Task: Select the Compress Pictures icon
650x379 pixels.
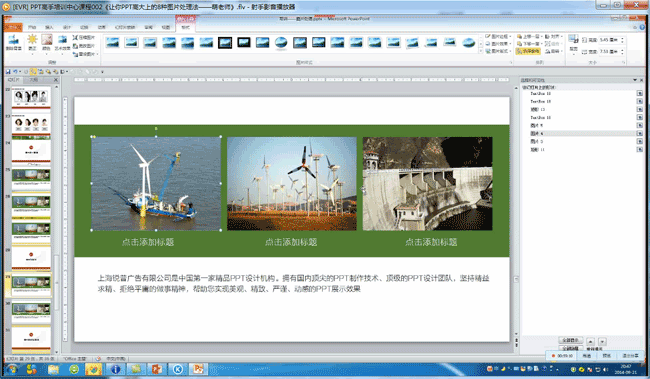Action: coord(84,37)
